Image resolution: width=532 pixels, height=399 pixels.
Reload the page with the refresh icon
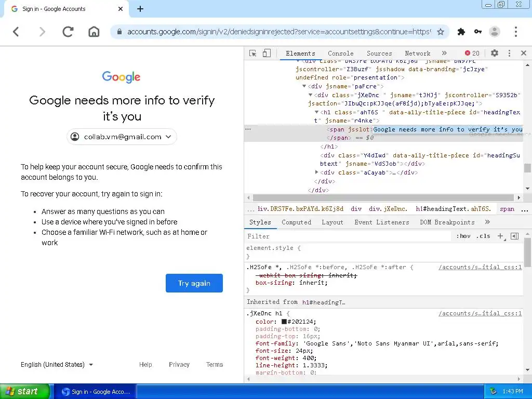tap(68, 32)
